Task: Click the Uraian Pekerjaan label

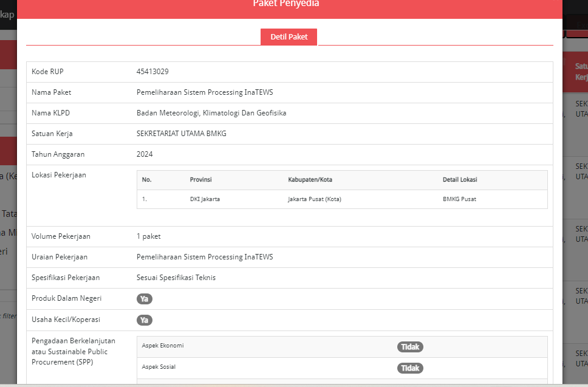Action: (x=60, y=257)
